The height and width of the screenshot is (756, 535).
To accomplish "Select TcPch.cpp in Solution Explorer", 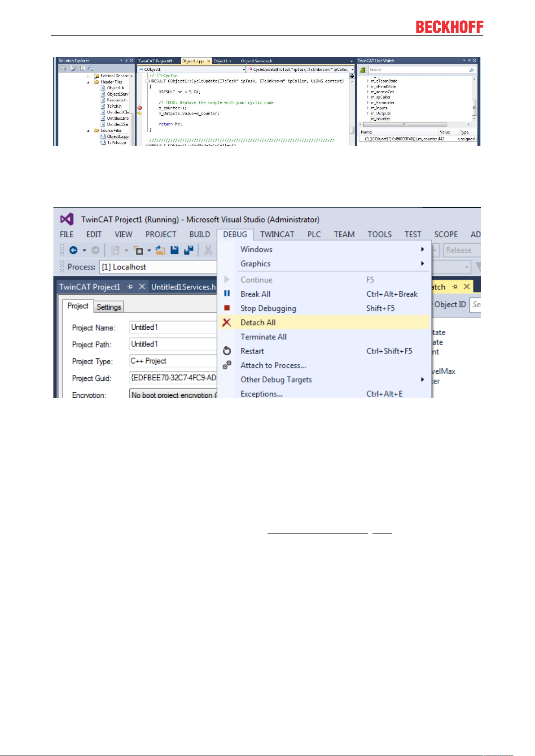I will pos(117,143).
